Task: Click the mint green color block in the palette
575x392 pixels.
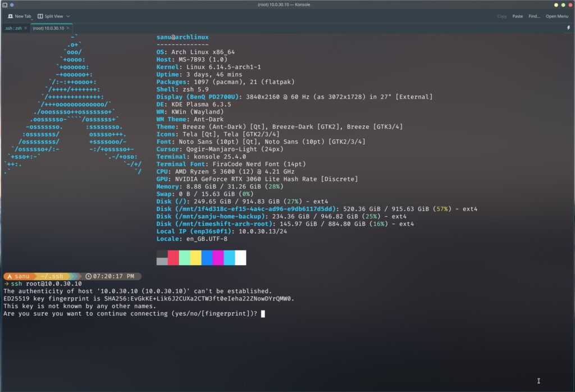Action: pos(184,257)
